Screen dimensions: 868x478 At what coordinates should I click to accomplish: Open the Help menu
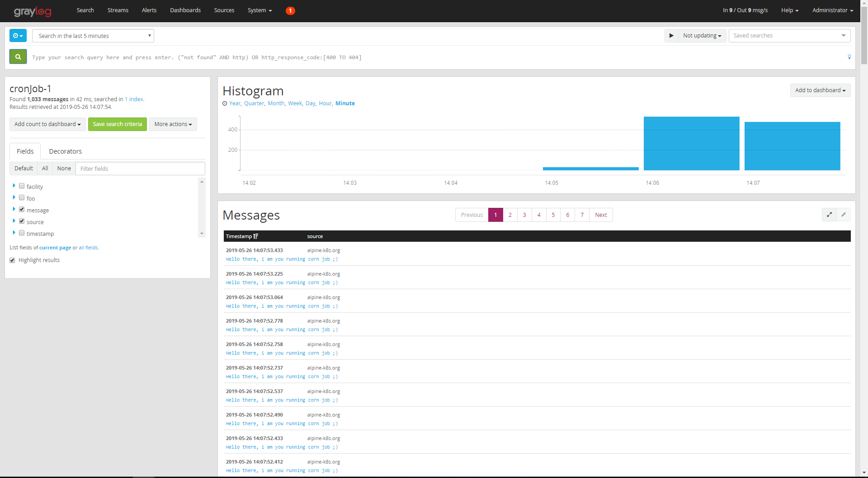[790, 10]
